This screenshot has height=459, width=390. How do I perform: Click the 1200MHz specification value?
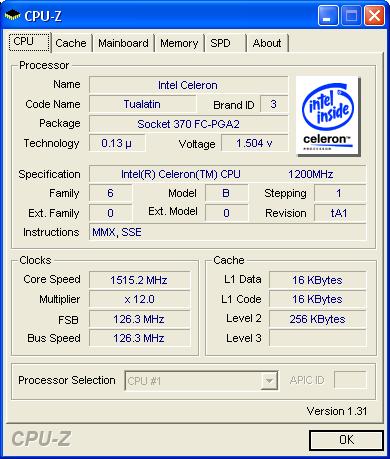tap(311, 174)
